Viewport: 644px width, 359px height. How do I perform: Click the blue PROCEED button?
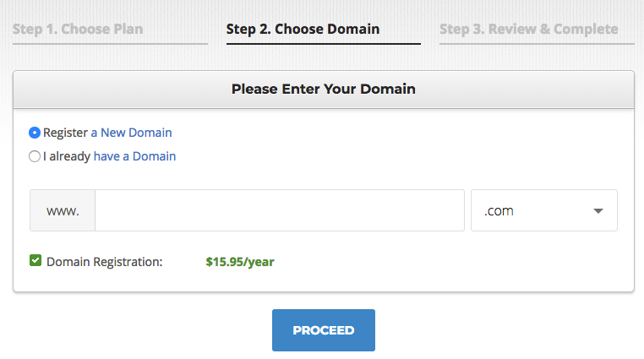pos(324,330)
